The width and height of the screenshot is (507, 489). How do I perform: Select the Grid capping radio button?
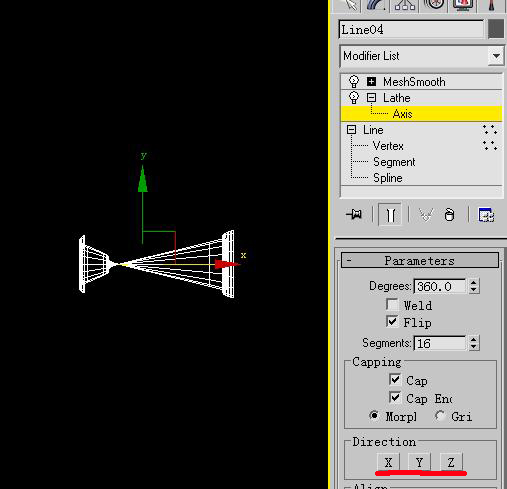pos(440,416)
